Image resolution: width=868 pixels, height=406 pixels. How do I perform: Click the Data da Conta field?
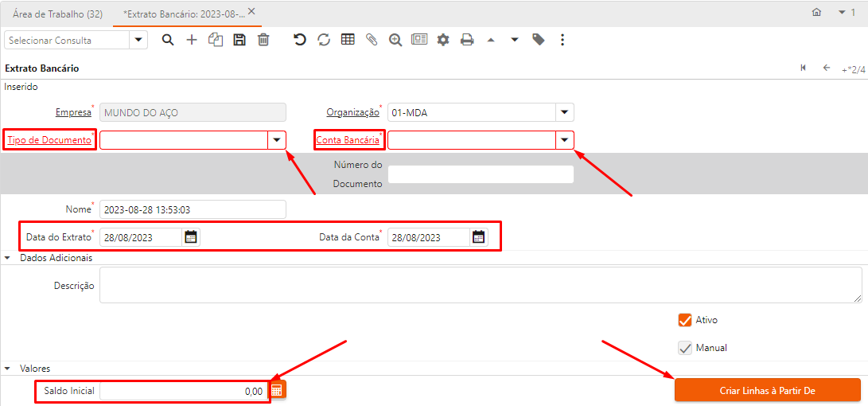click(x=429, y=237)
